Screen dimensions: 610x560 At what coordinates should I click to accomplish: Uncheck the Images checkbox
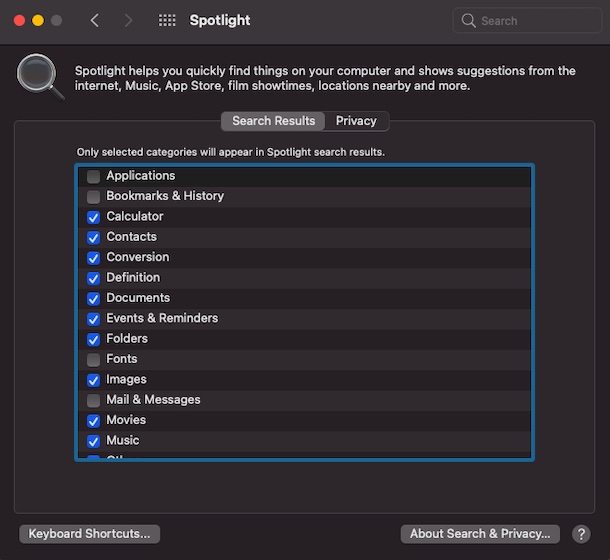(93, 380)
